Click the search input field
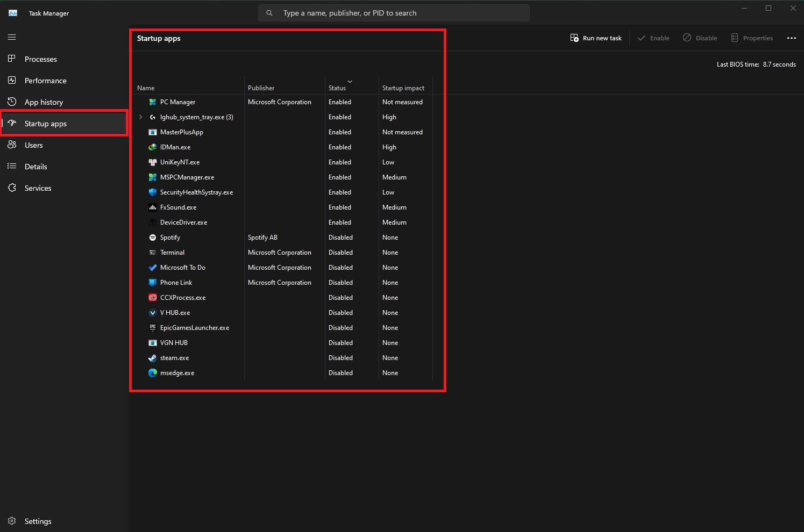 394,13
